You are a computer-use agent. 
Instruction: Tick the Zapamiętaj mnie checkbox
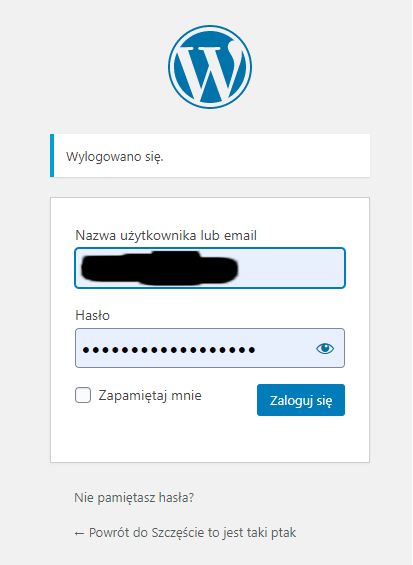[x=83, y=395]
